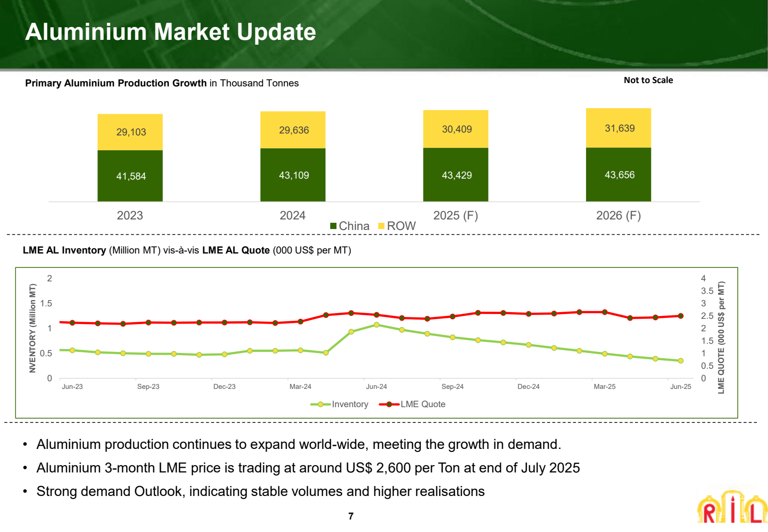Click the 29,103 ROW bar segment for 2023
Screen dimensions: 768x532
[130, 132]
